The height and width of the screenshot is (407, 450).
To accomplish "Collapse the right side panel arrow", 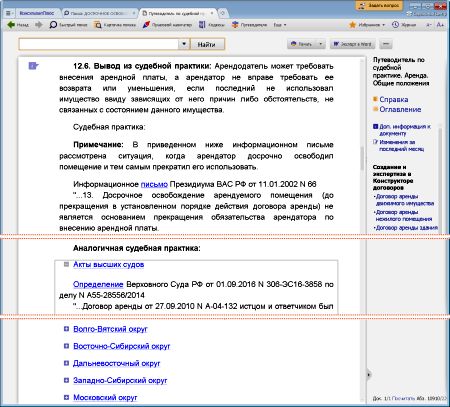I will point(368,375).
